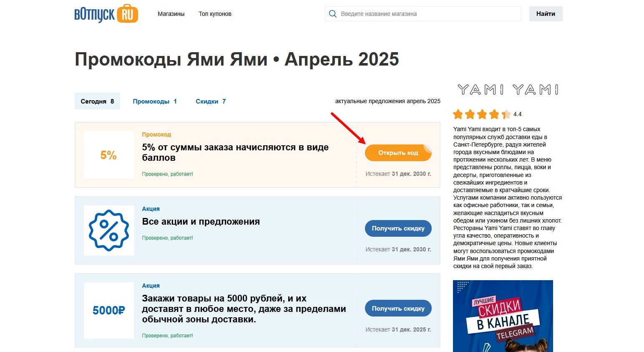Click the Проверено, работает! link under the promo
This screenshot has width=644, height=352.
tap(167, 174)
